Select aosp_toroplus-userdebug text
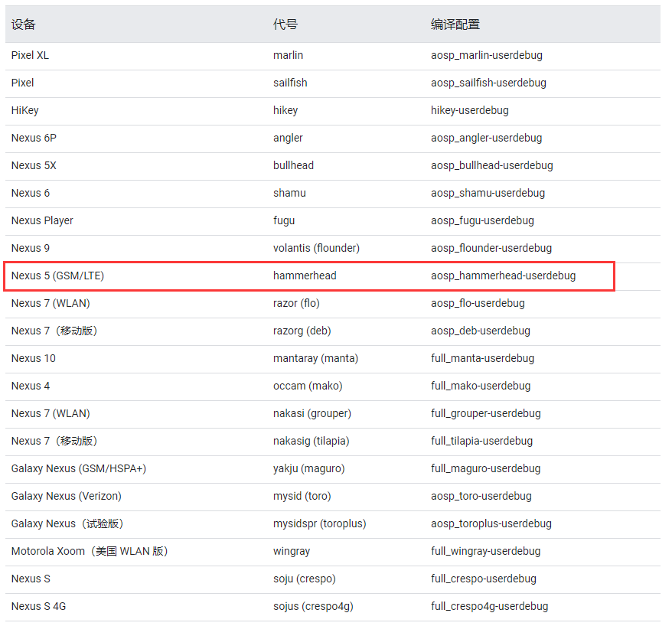This screenshot has height=626, width=672. (x=491, y=523)
